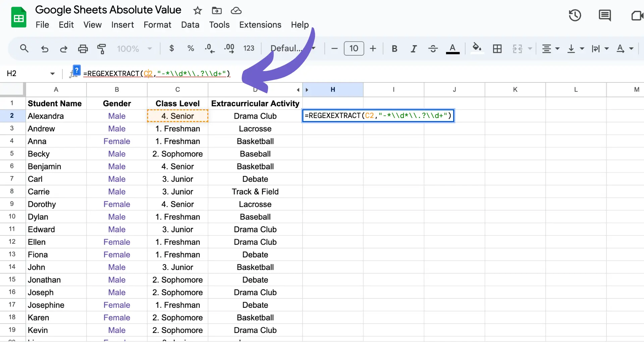The image size is (644, 342).
Task: Toggle italic formatting
Action: pos(414,49)
